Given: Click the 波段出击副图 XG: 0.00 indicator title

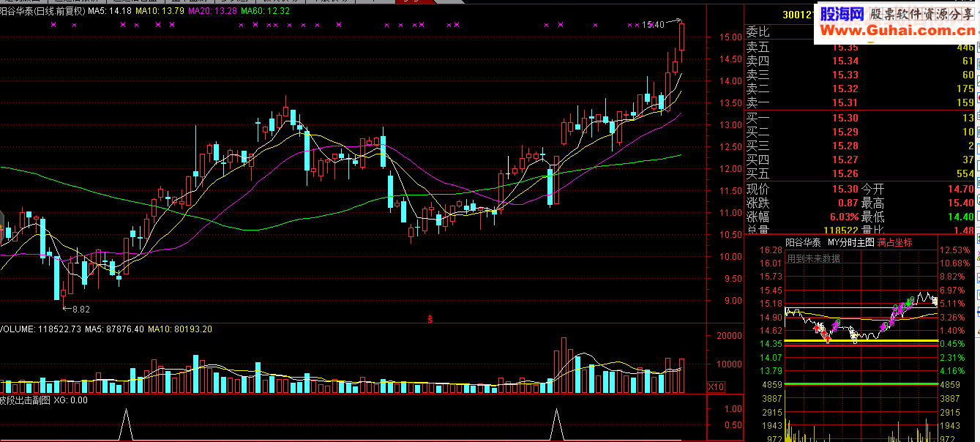Looking at the screenshot, I should (44, 400).
